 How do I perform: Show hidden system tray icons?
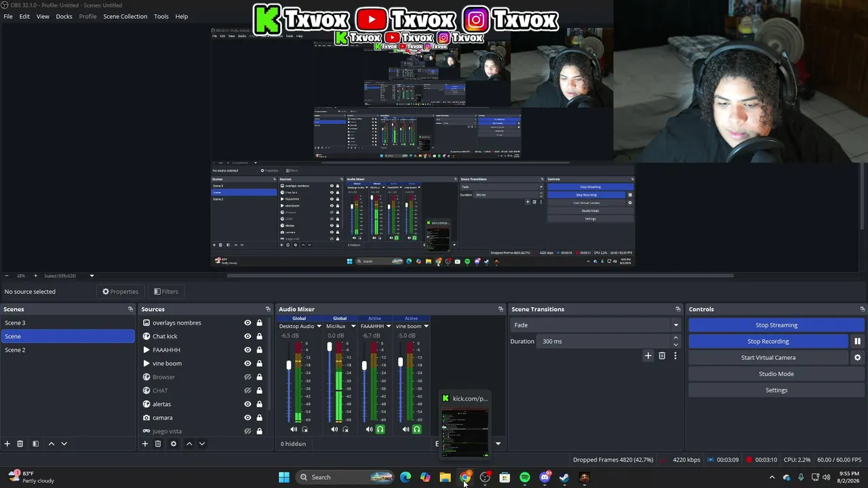(x=772, y=477)
